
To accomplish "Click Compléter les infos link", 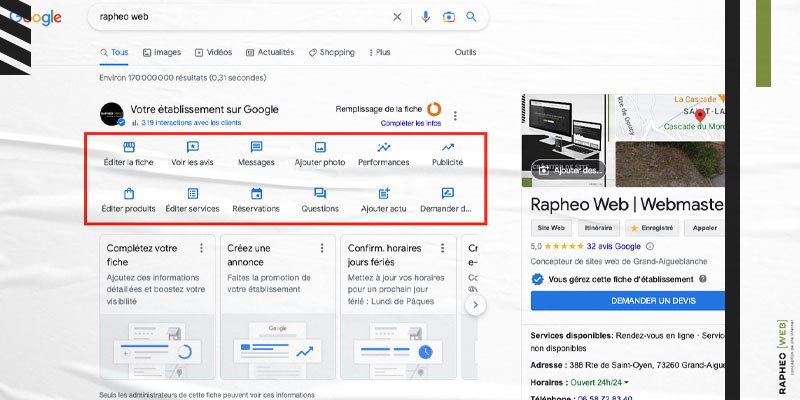I will (x=411, y=123).
